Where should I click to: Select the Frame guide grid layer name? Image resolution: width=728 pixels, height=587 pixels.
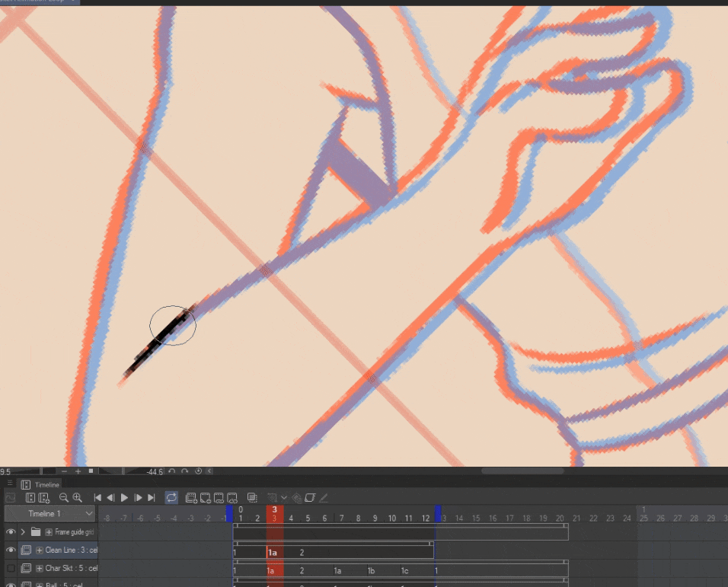(x=75, y=531)
